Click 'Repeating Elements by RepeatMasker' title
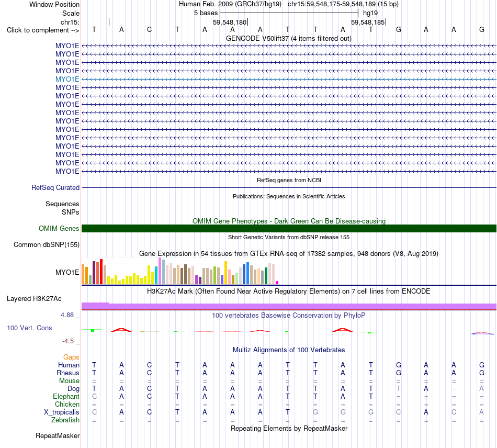497x448 pixels. pos(289,428)
